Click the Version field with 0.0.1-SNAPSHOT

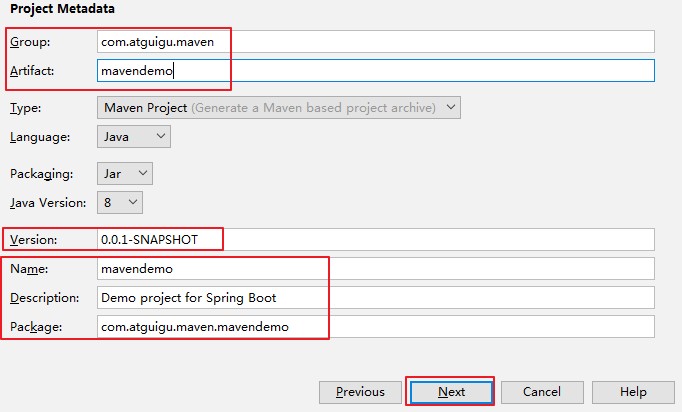coord(375,239)
